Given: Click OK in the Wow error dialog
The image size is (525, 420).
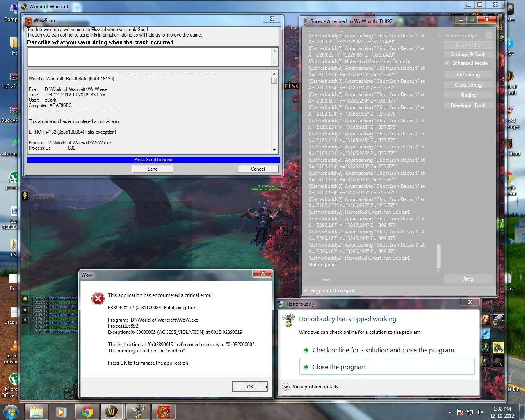Looking at the screenshot, I should 250,387.
